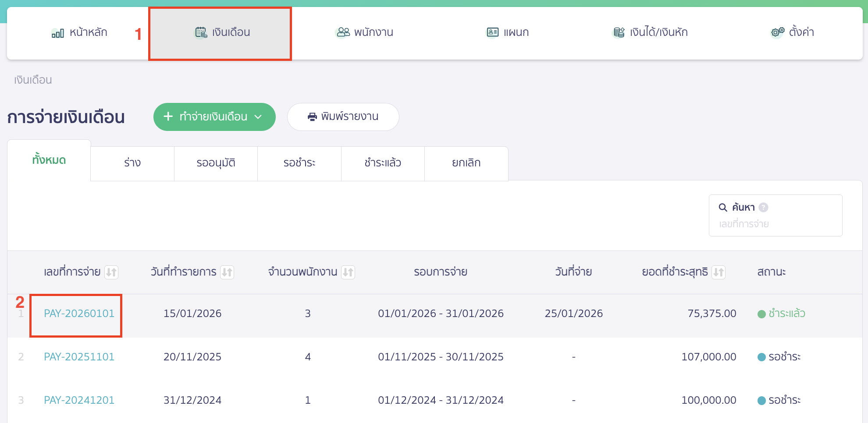
Task: Open the แผนก ID-card icon
Action: pos(492,32)
